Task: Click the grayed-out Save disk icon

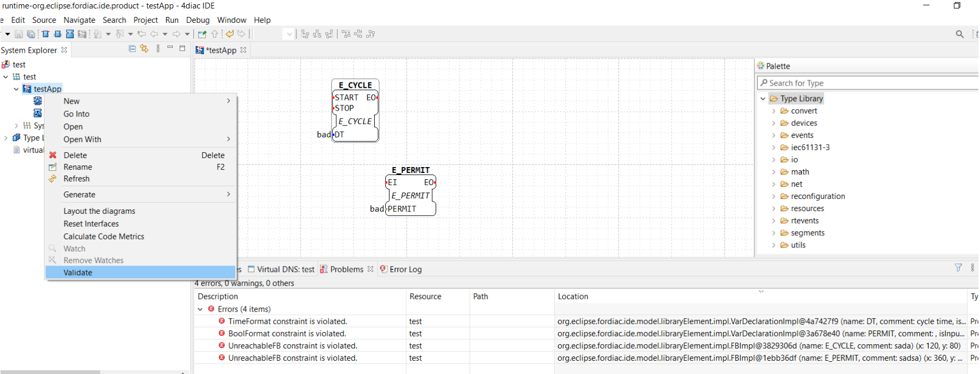Action: click(x=19, y=34)
